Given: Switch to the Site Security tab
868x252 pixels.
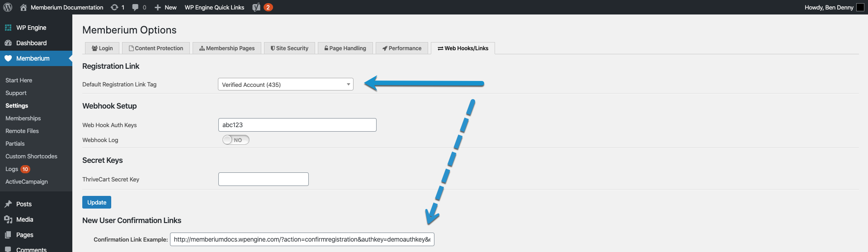Looking at the screenshot, I should (x=289, y=48).
